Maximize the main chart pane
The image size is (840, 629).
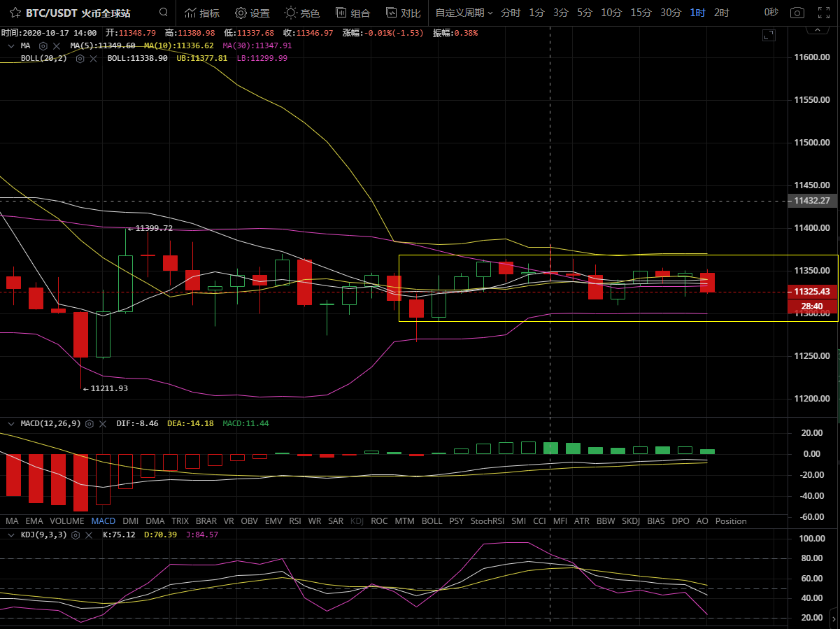769,36
